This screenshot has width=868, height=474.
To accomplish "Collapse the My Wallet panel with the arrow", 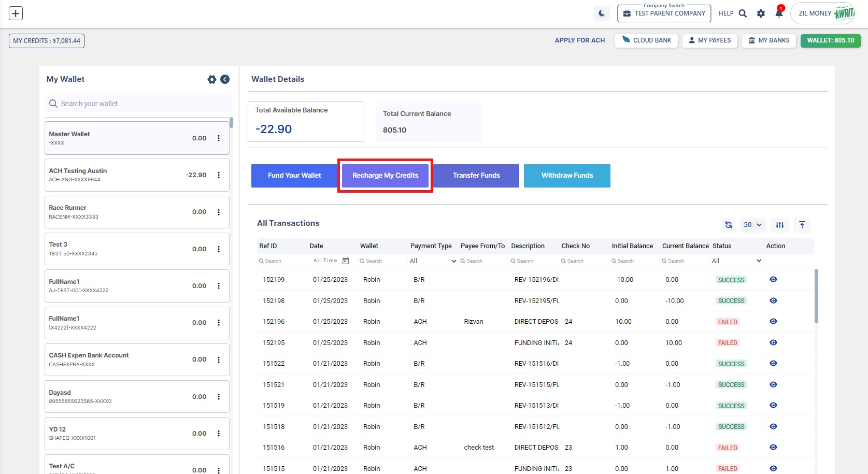I will [x=225, y=79].
